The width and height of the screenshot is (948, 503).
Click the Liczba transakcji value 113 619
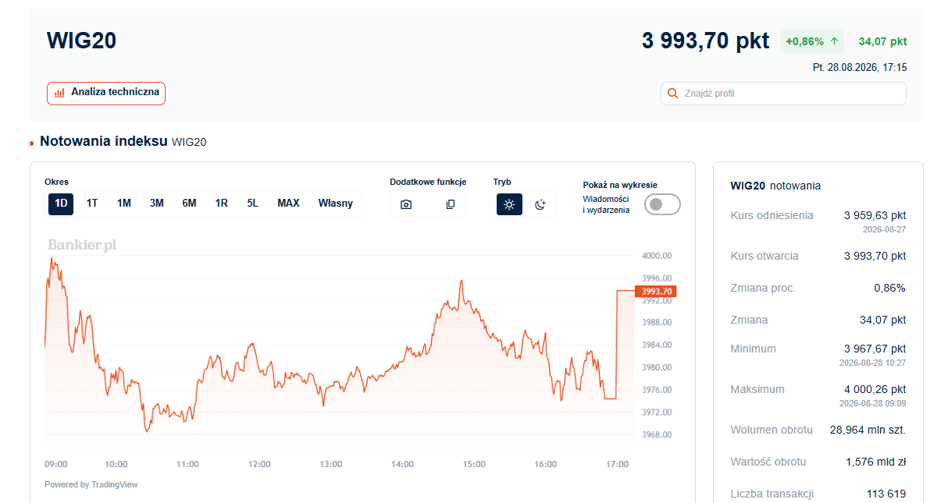point(886,494)
